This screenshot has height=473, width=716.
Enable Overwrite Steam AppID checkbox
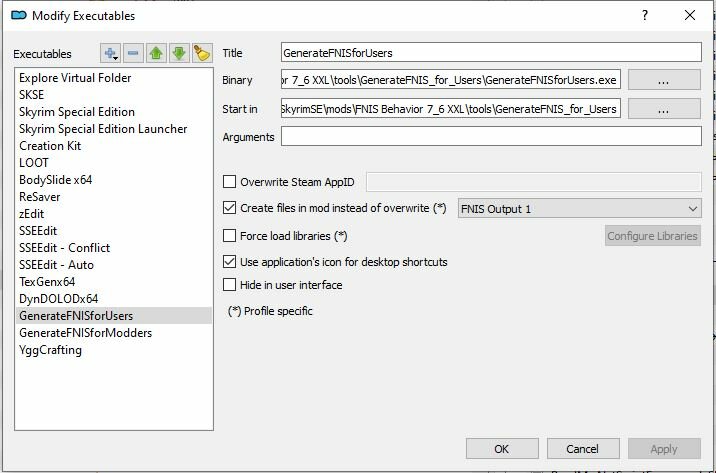tap(229, 182)
